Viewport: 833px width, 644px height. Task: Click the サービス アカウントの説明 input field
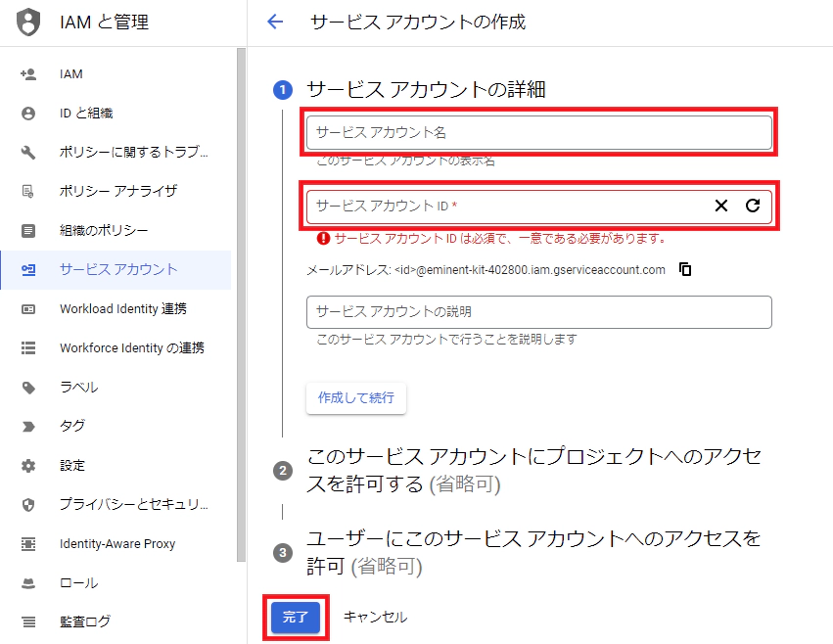[538, 312]
